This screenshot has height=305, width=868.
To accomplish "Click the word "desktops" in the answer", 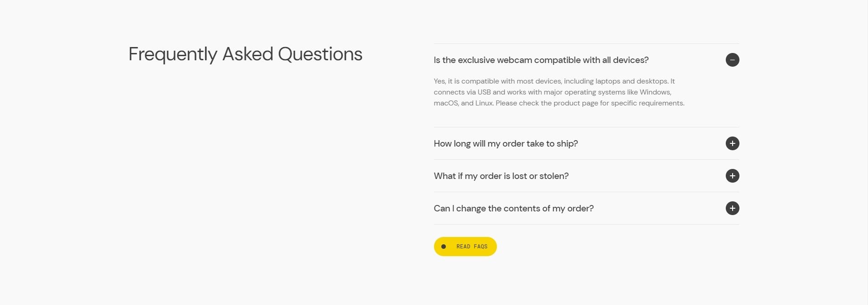I will [x=652, y=81].
